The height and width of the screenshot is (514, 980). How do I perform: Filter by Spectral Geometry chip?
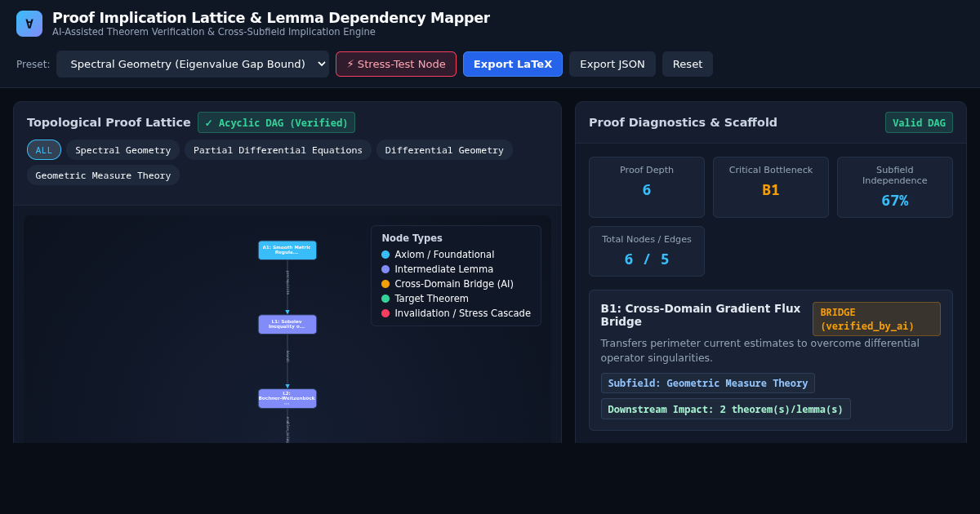click(123, 150)
